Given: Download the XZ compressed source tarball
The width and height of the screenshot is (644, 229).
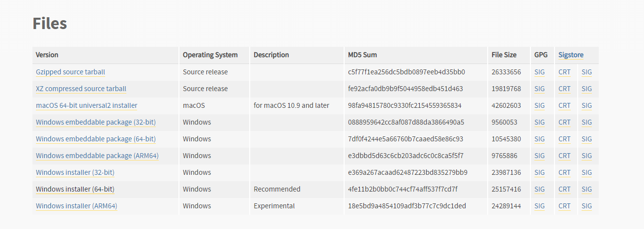Looking at the screenshot, I should (81, 89).
